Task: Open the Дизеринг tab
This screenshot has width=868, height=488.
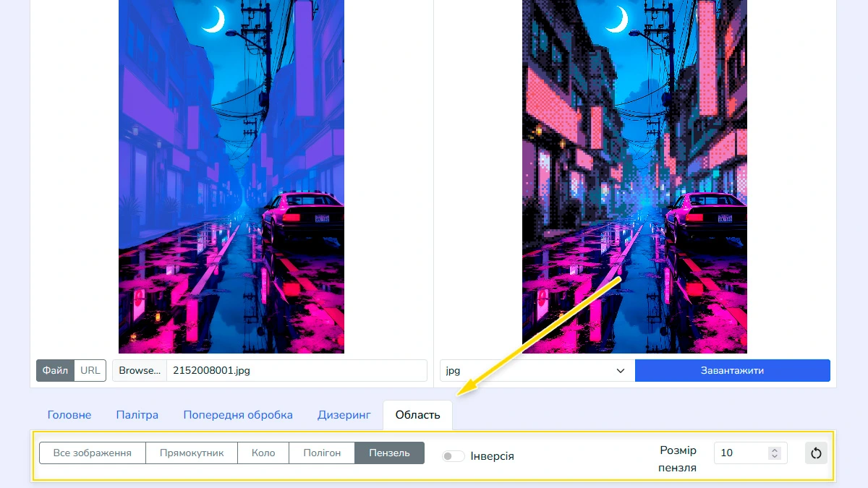Action: [x=344, y=415]
